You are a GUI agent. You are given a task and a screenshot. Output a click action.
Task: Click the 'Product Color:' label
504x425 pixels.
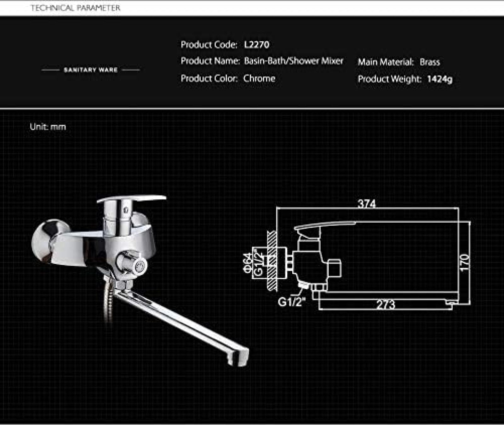tap(209, 78)
